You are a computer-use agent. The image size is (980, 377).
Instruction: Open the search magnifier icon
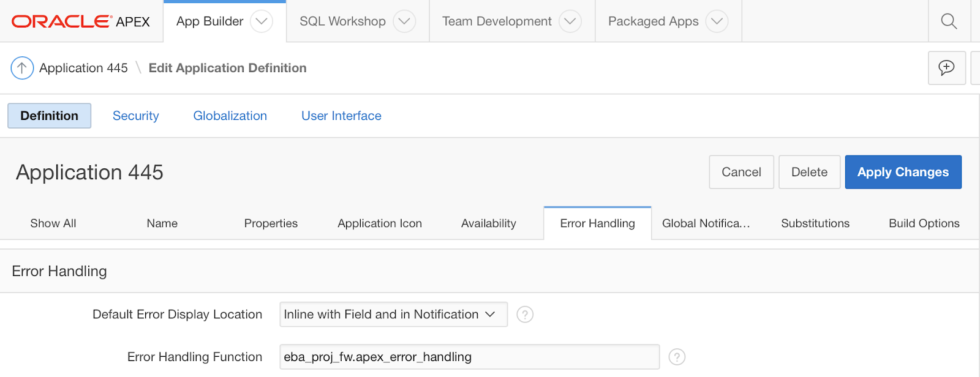click(949, 21)
